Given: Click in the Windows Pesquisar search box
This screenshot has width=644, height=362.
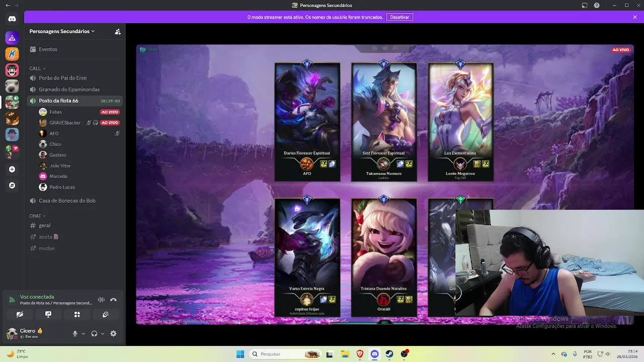Looking at the screenshot, I should pyautogui.click(x=286, y=354).
